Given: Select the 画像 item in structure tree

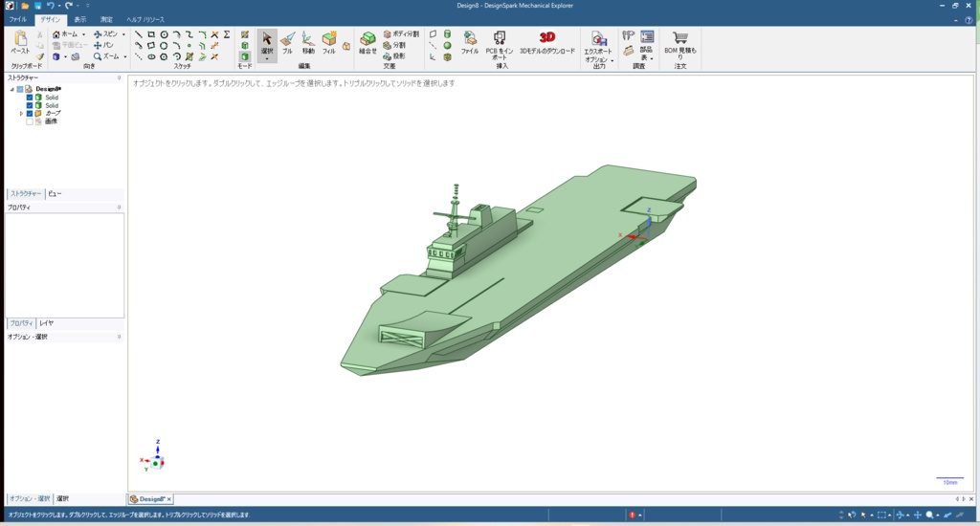Looking at the screenshot, I should (x=51, y=121).
